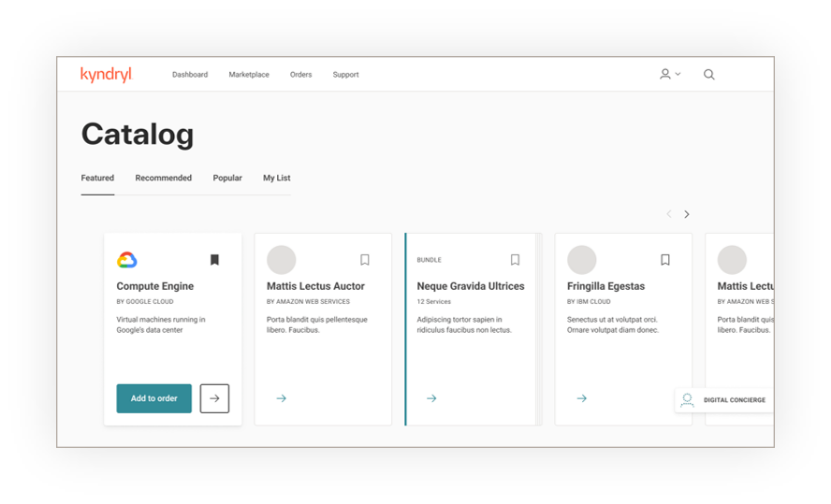Screen dimensions: 831x504
Task: Switch to the Recommended tab
Action: tap(163, 178)
